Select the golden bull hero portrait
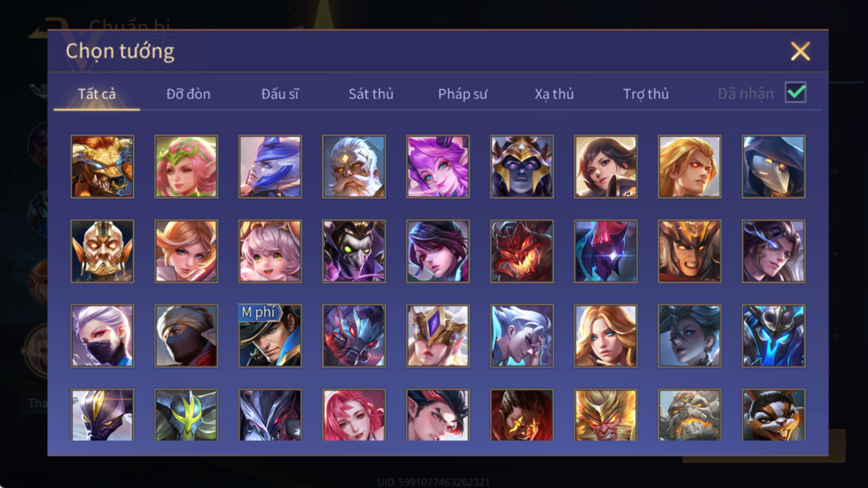 tap(102, 167)
